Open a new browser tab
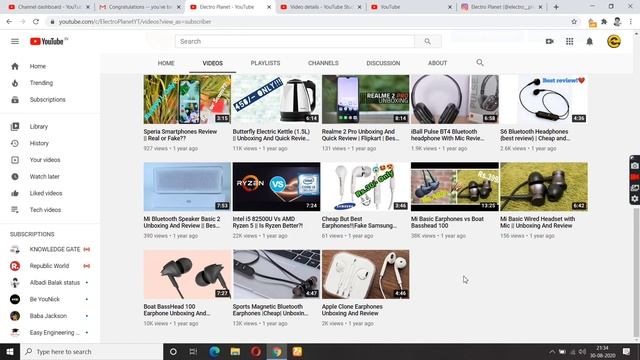Viewport: 640px width, 360px height. pyautogui.click(x=556, y=7)
